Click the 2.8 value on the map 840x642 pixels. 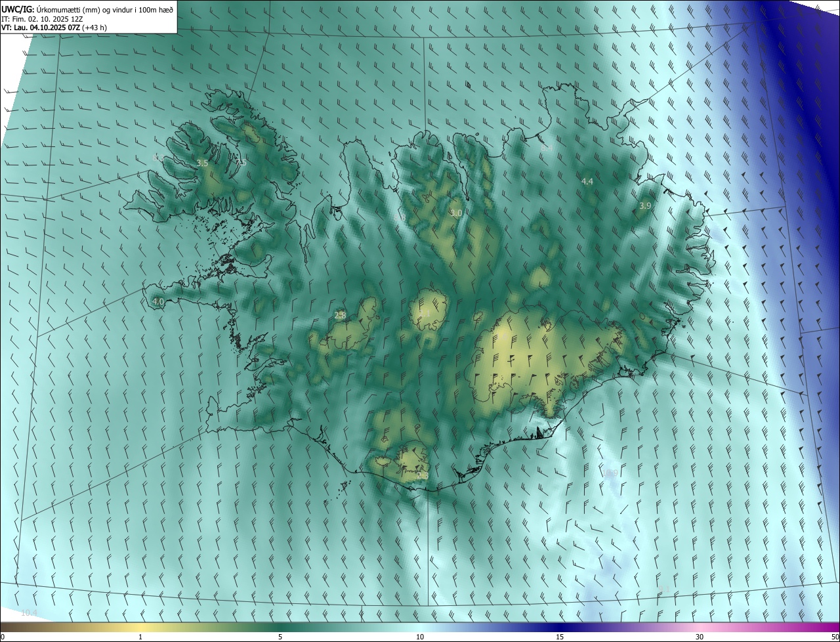click(x=340, y=315)
